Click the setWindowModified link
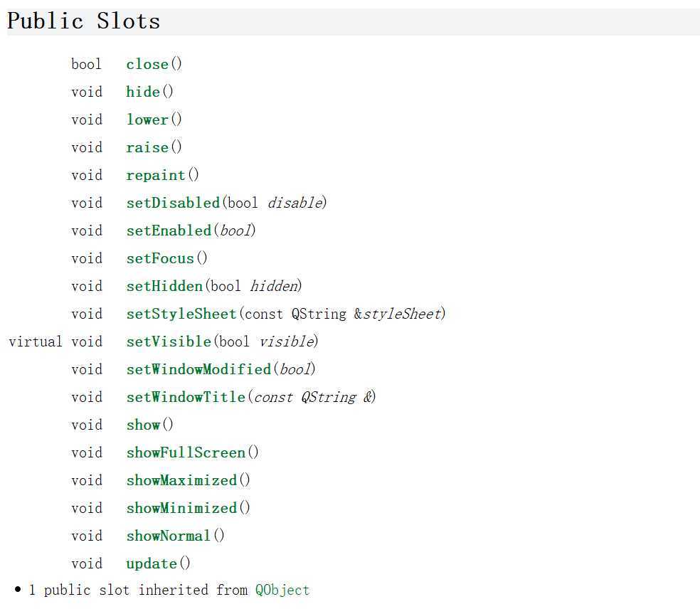700x609 pixels. coord(198,369)
